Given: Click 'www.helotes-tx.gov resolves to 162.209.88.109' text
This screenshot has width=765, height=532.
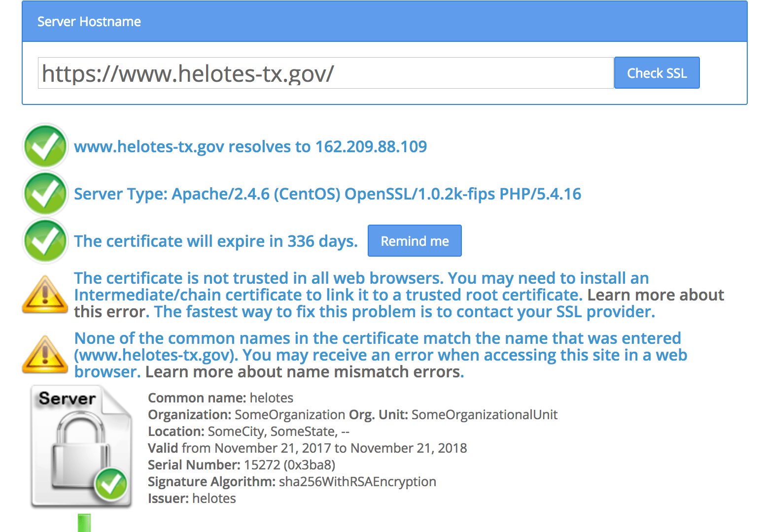Looking at the screenshot, I should (x=250, y=147).
